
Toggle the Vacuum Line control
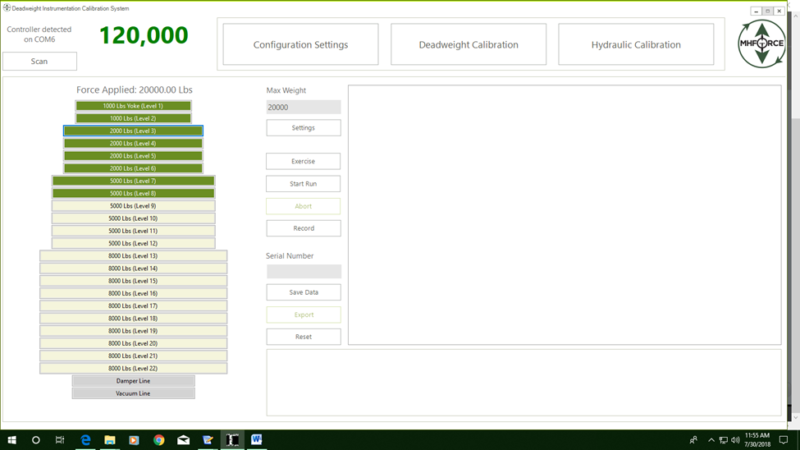(133, 393)
